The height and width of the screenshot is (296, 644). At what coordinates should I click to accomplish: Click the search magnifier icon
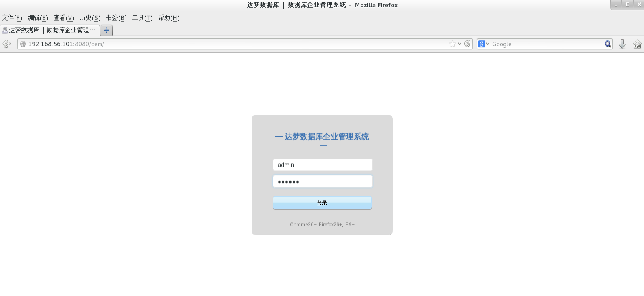[608, 44]
